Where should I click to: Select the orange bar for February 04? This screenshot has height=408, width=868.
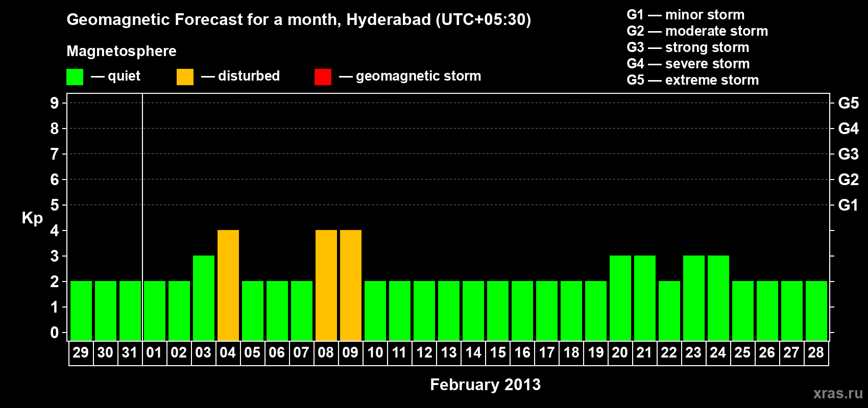click(x=228, y=285)
